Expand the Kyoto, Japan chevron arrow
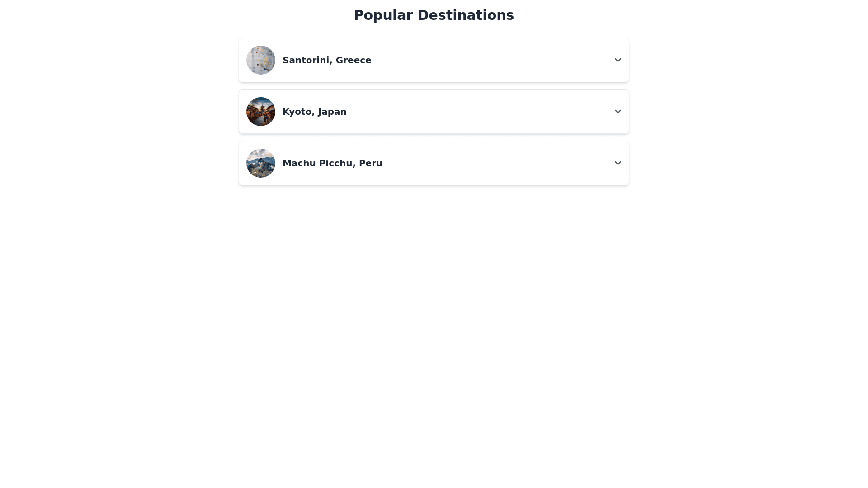The height and width of the screenshot is (488, 868). tap(618, 112)
